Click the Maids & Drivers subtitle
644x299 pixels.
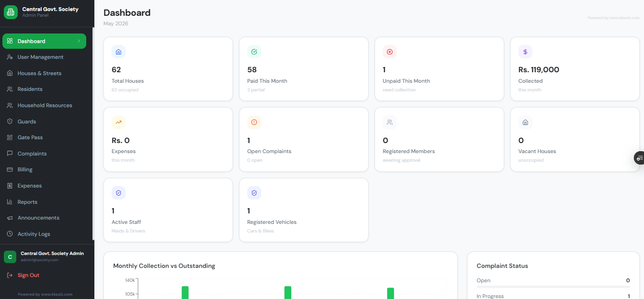(x=128, y=231)
